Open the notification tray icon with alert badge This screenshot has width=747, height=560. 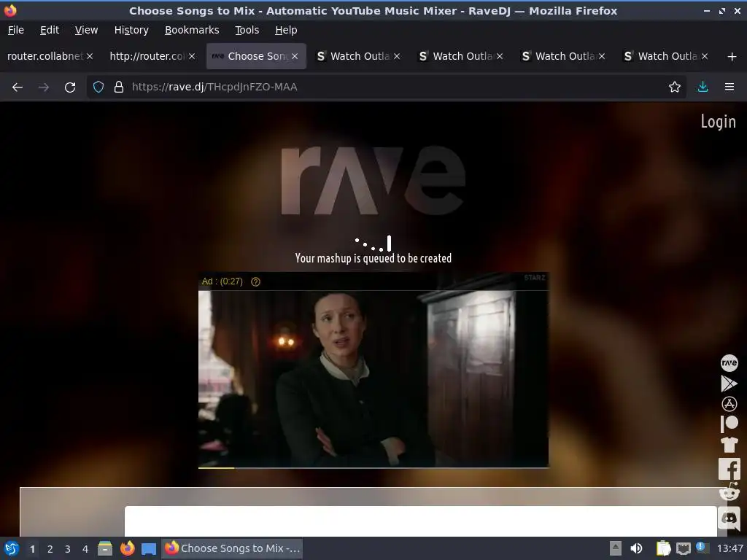pos(701,548)
